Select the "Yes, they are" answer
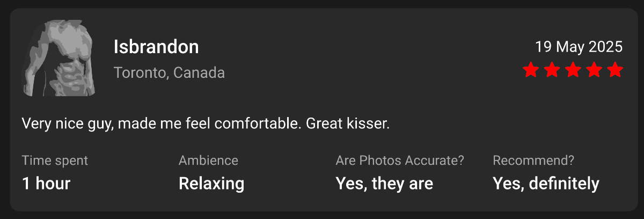Image resolution: width=644 pixels, height=219 pixels. click(x=384, y=184)
